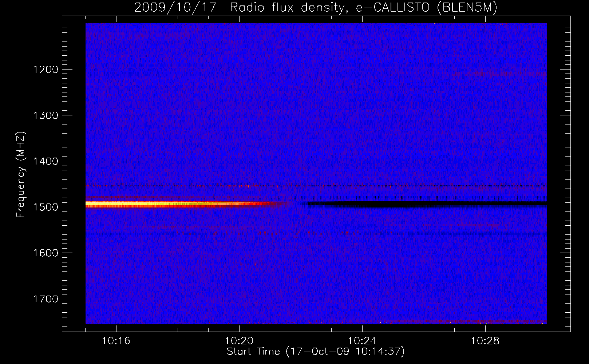Click the 10:24 time tick label
This screenshot has width=589, height=364.
pyautogui.click(x=362, y=341)
